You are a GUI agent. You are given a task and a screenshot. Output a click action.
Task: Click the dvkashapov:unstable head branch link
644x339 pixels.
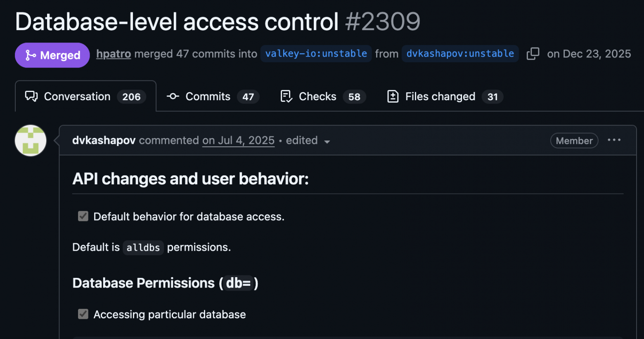460,54
